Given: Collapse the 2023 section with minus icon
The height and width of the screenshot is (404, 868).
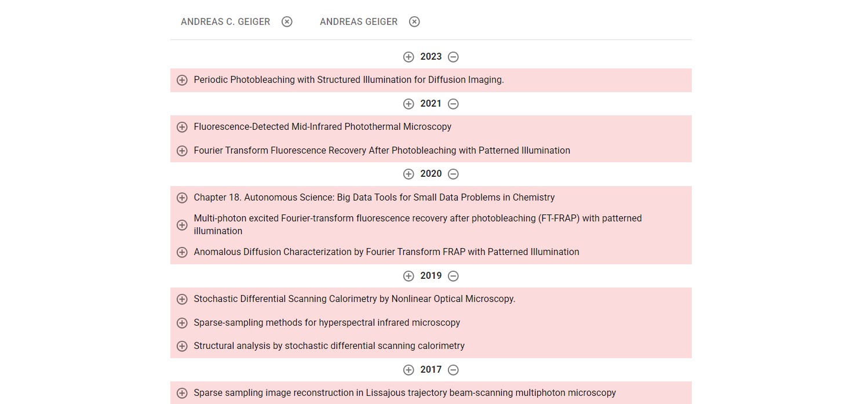Looking at the screenshot, I should point(454,57).
